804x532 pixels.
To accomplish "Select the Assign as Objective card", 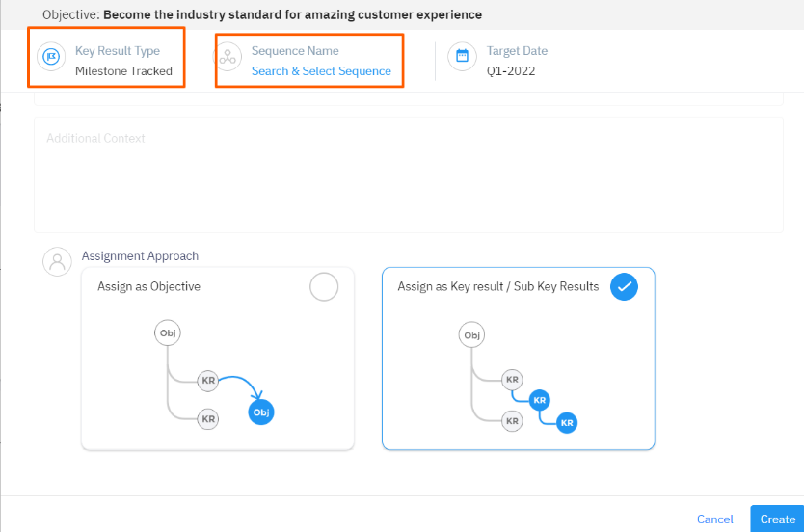I will (217, 359).
